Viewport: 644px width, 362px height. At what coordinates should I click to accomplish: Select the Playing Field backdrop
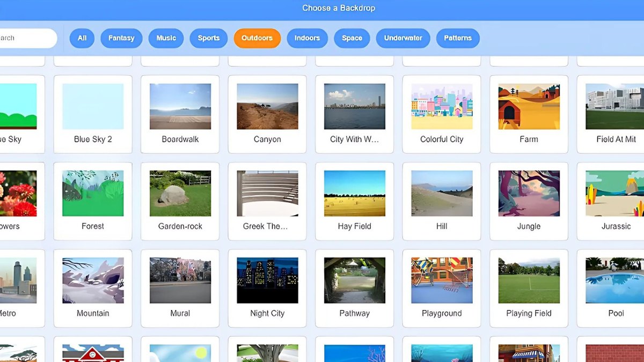529,289
